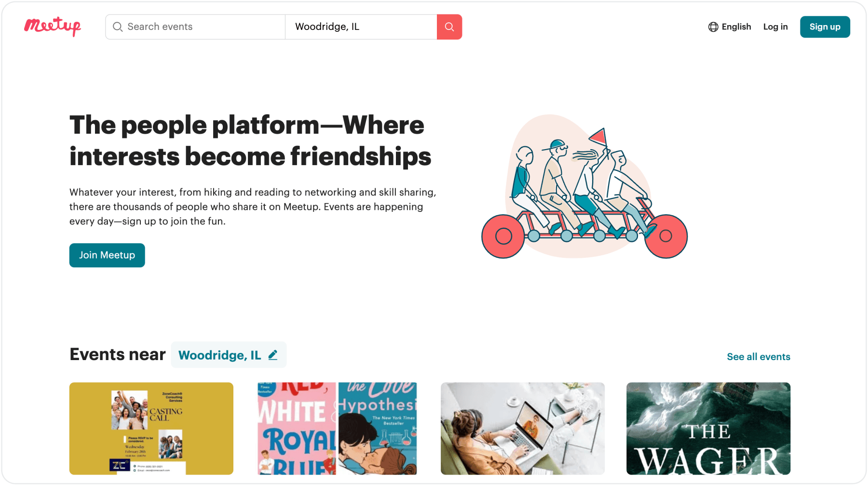The height and width of the screenshot is (488, 868).
Task: Click the Join Meetup button
Action: tap(107, 255)
